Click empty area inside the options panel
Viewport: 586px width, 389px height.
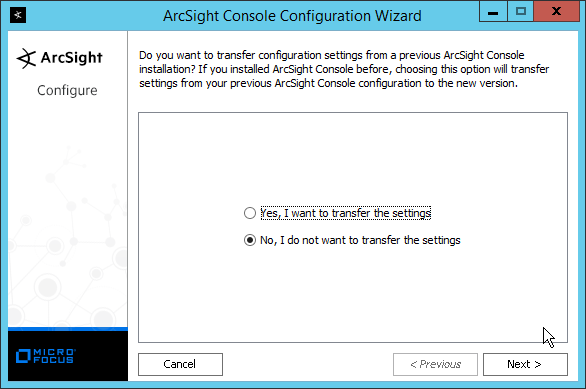353,157
